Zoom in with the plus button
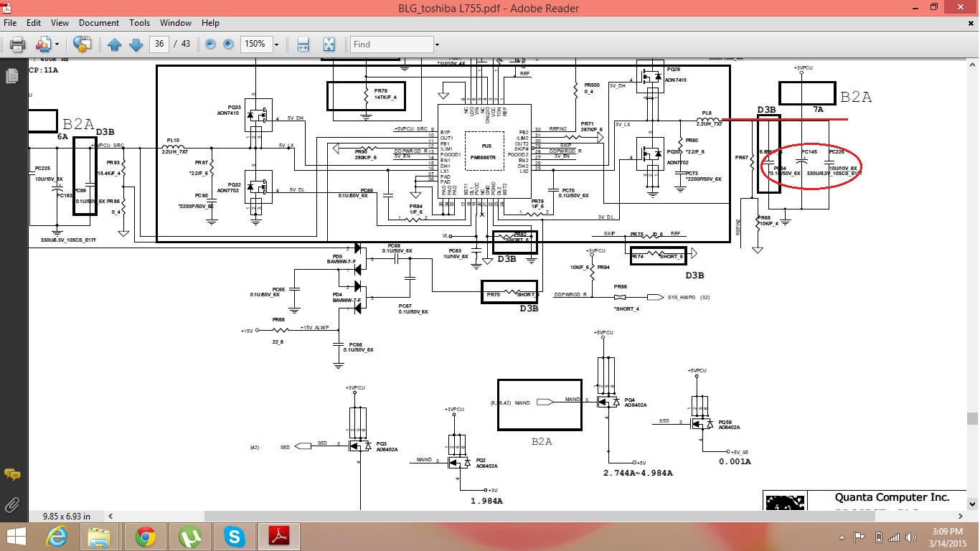Viewport: 980px width, 551px height. [x=228, y=44]
